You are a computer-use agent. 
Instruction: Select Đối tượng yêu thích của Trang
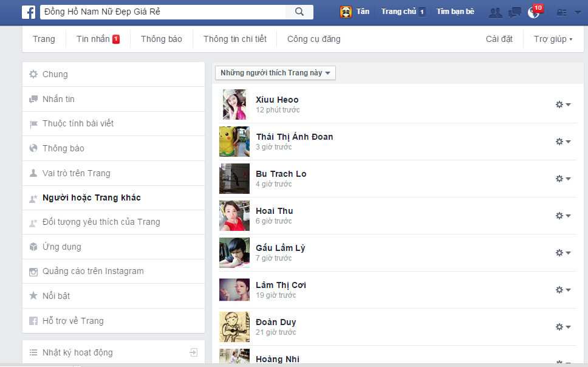(x=114, y=222)
